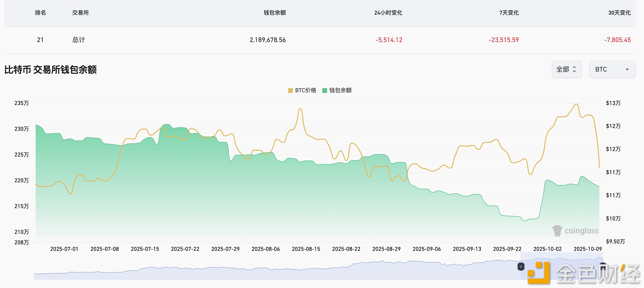Toggle visibility of the BTC价格 series in the legend
This screenshot has width=644, height=288.
coord(306,90)
